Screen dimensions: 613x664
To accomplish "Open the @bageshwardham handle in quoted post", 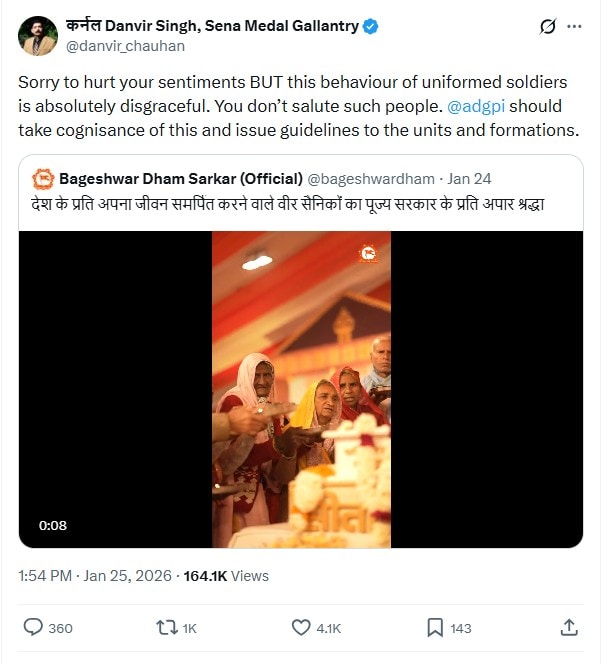I will click(x=371, y=179).
